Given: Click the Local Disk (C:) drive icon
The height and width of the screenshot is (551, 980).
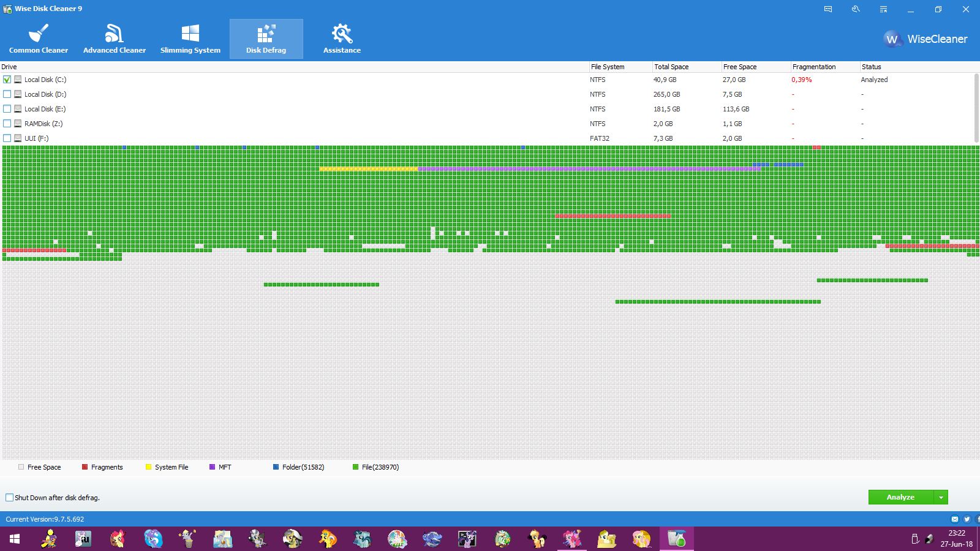Looking at the screenshot, I should coord(18,80).
